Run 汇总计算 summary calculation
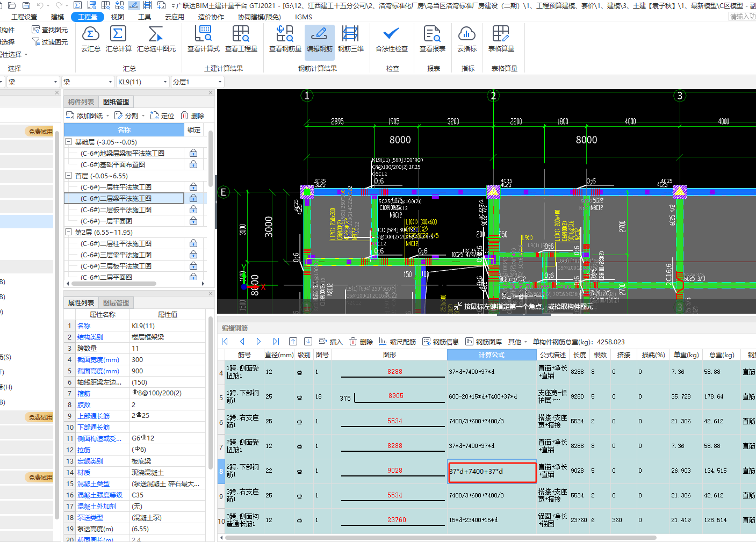The width and height of the screenshot is (756, 542). coord(118,39)
